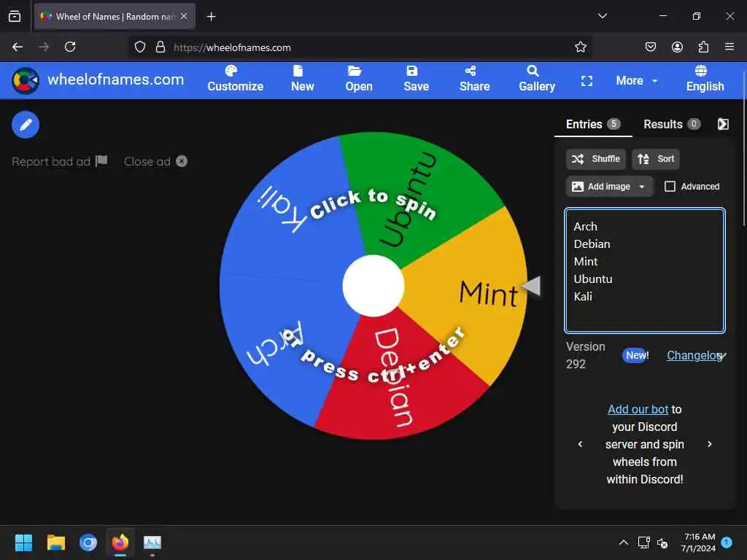
Task: Show next tip in carousel
Action: [709, 444]
